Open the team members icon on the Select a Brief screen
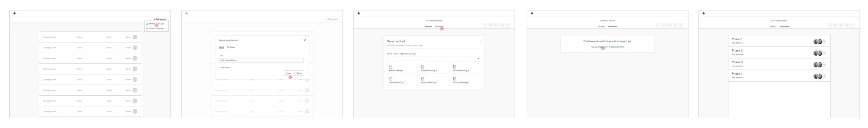Screen dimensions: 868x128 tap(496, 25)
